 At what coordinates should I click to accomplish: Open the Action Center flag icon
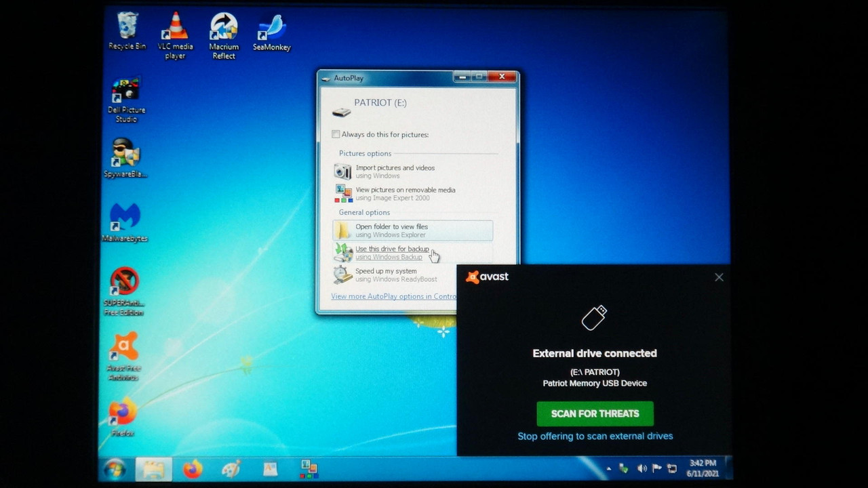pos(656,468)
